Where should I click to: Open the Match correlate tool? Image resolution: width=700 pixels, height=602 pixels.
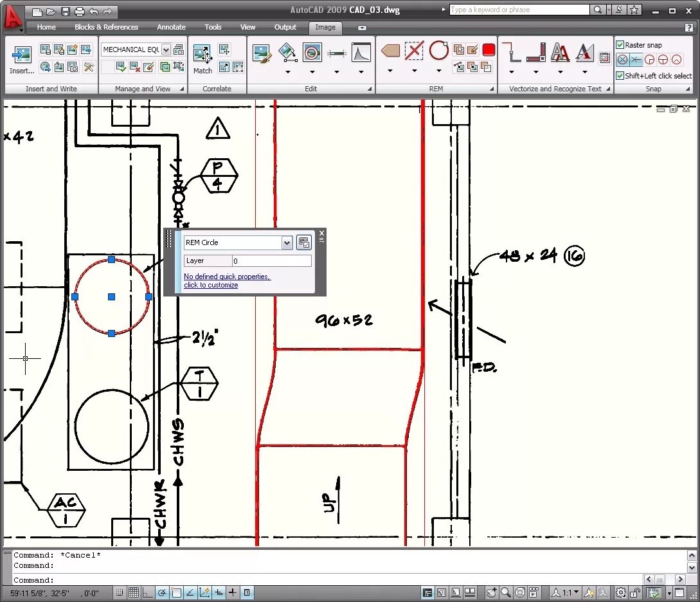pos(202,59)
